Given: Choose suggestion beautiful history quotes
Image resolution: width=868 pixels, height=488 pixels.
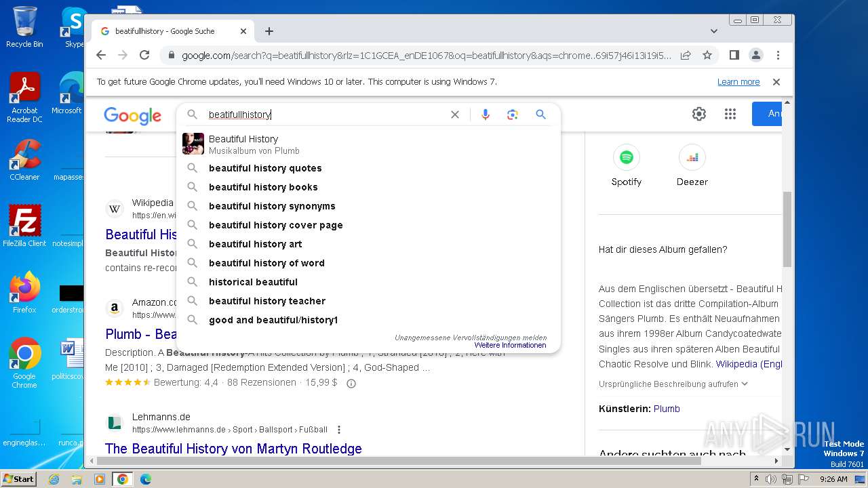Looking at the screenshot, I should tap(368, 168).
